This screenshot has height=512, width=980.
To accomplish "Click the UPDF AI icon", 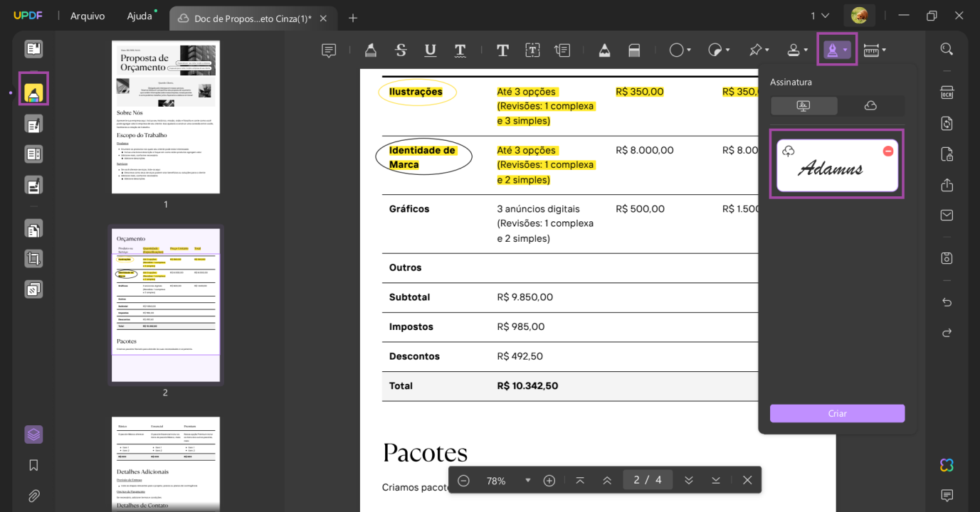I will [x=947, y=465].
